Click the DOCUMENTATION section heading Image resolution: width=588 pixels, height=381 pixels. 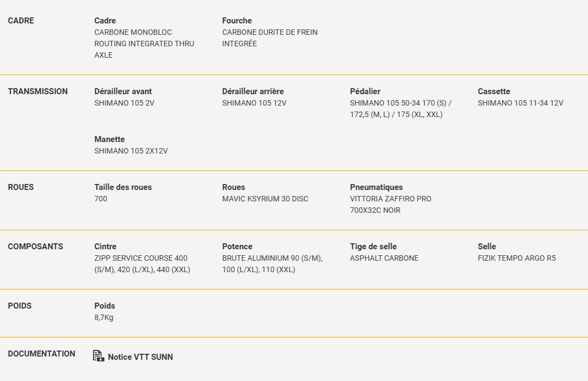coord(42,354)
